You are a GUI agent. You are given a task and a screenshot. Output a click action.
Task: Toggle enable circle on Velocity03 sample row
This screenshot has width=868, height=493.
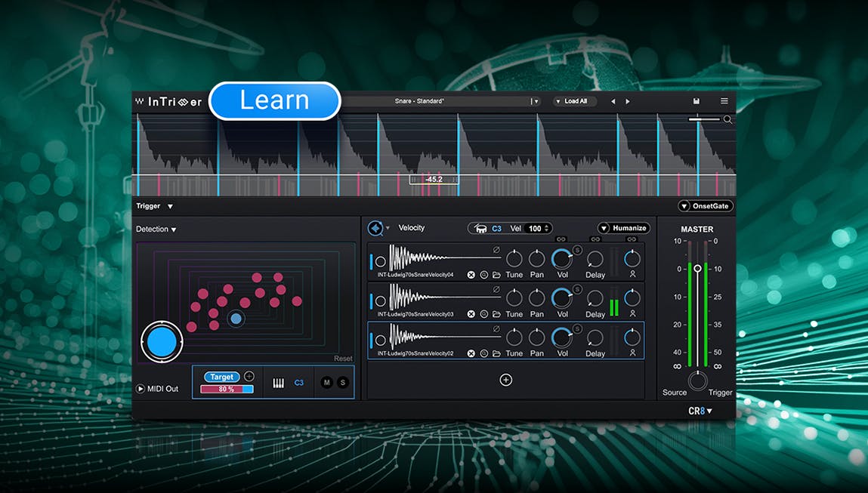click(x=380, y=301)
